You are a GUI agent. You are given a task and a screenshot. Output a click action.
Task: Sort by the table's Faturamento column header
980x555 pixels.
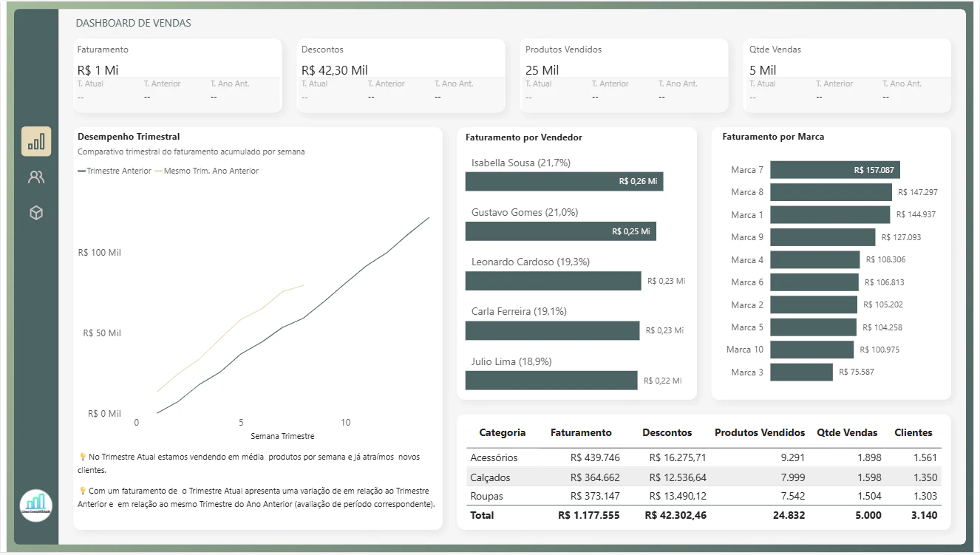(581, 432)
